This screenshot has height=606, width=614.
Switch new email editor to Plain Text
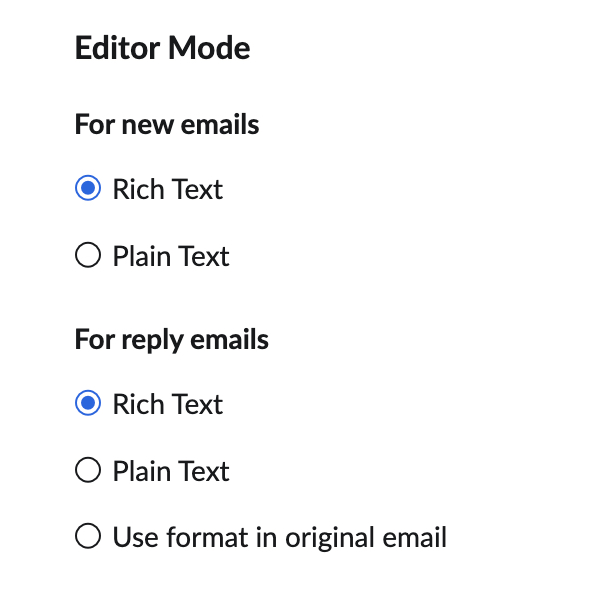88,256
